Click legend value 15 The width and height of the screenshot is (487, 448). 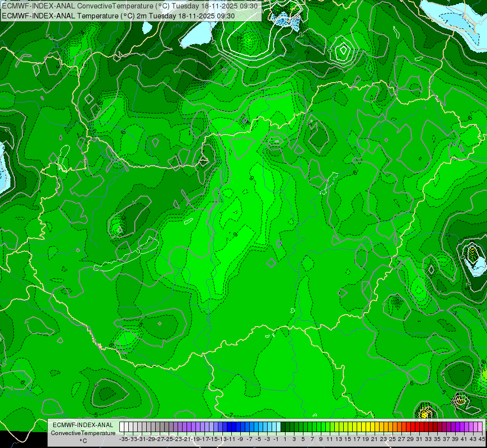[x=348, y=439]
